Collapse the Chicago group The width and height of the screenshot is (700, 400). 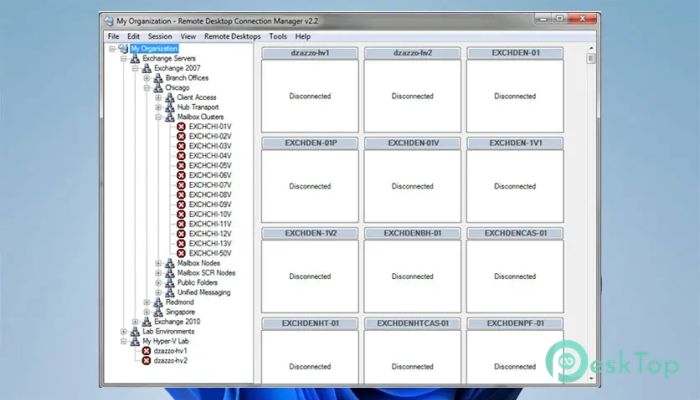[x=147, y=88]
